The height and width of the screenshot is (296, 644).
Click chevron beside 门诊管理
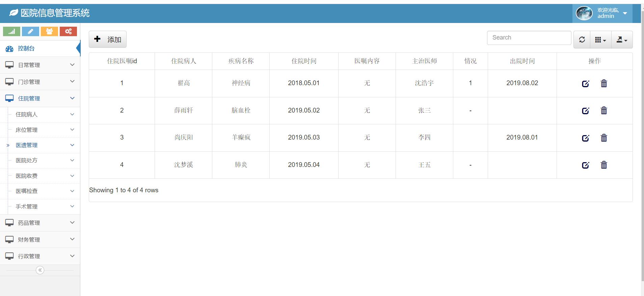pos(72,81)
